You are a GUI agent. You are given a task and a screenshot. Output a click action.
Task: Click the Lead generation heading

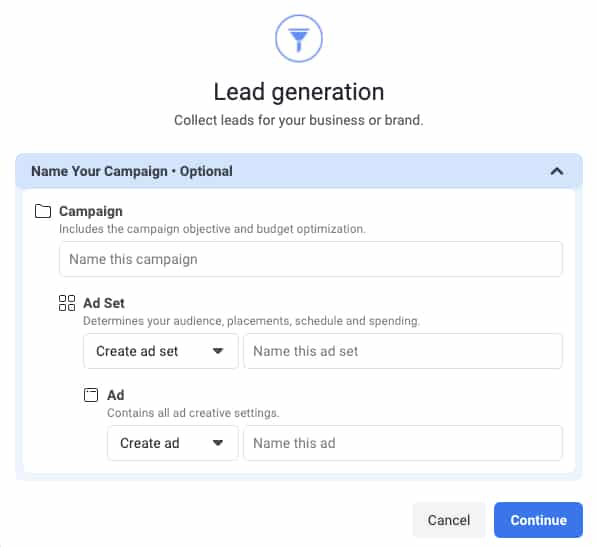coord(299,92)
